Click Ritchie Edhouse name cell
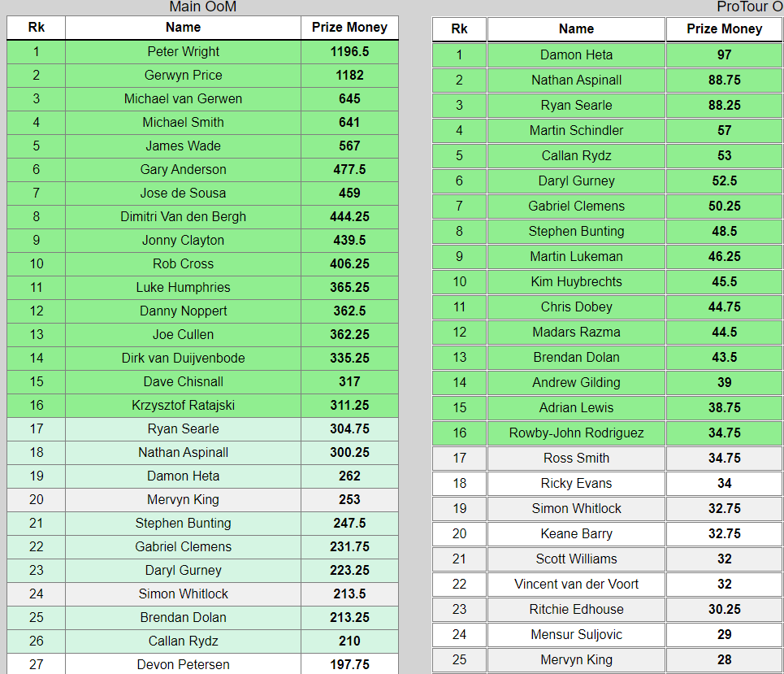The width and height of the screenshot is (784, 674). (x=576, y=610)
